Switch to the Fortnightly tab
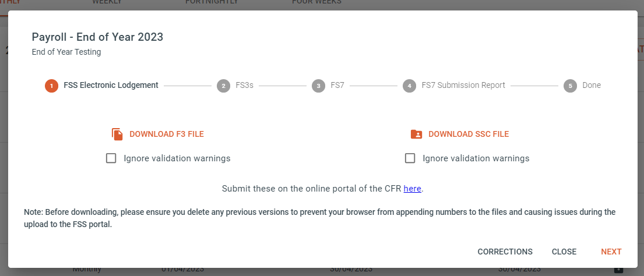Image resolution: width=644 pixels, height=276 pixels. 212,2
